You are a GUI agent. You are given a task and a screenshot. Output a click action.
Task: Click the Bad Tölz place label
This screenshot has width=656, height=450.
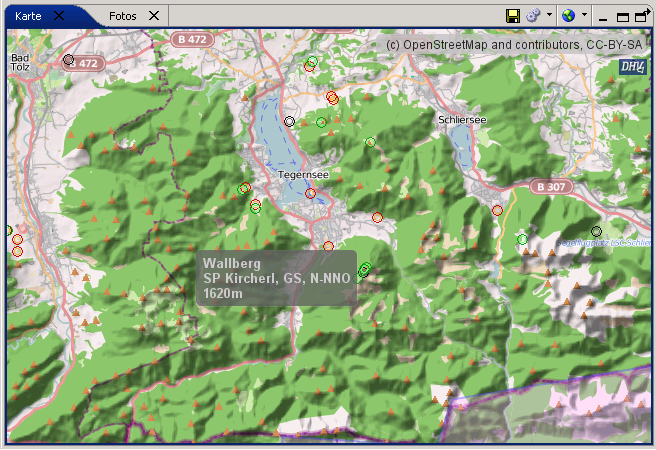click(x=20, y=62)
